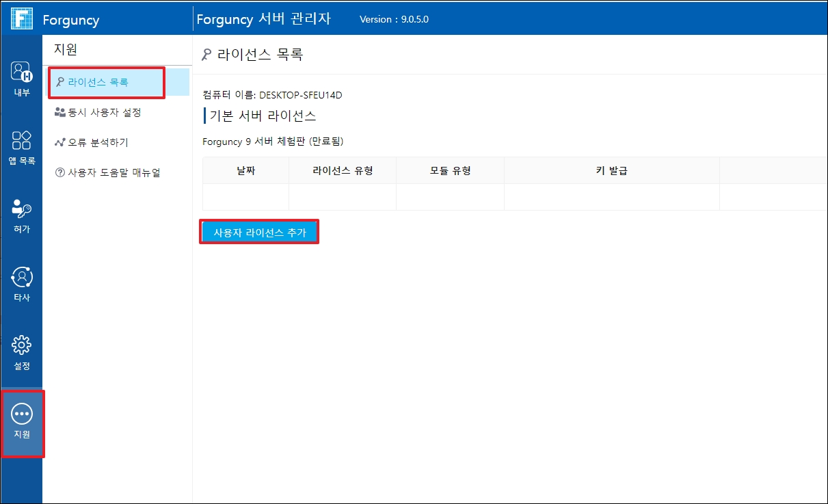The image size is (828, 504).
Task: Click the 라이선스 유형 column header
Action: 343,170
